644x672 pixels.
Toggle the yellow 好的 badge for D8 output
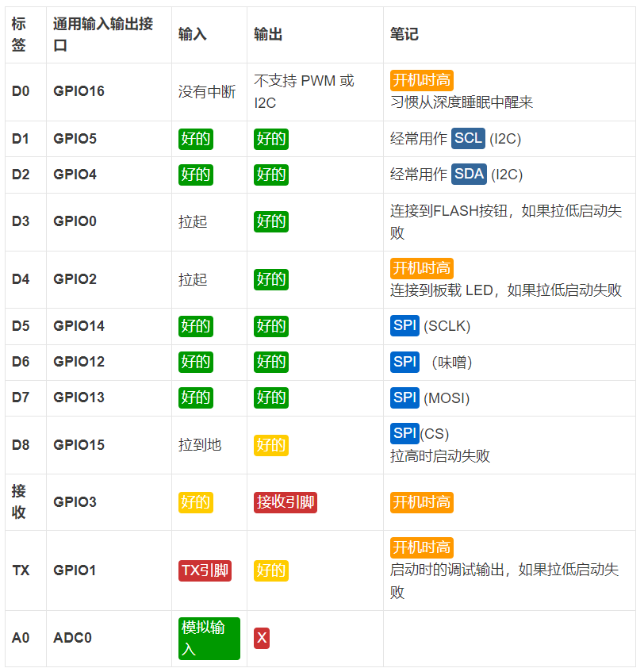pos(271,444)
